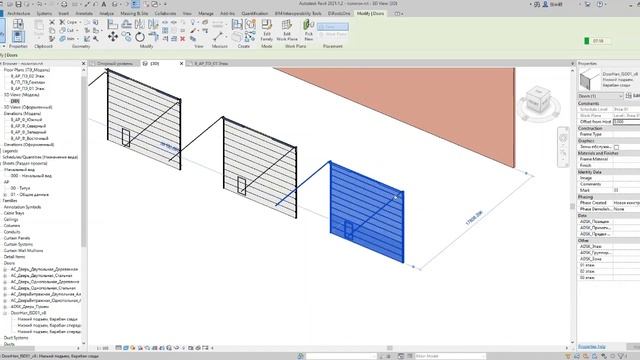Click the Measure tool icon
The height and width of the screenshot is (360, 640).
coord(218,36)
